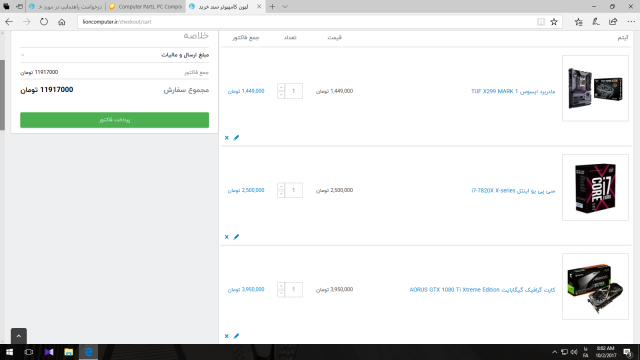The width and height of the screenshot is (640, 360).
Task: Expand the shipping and tax estimate section
Action: click(114, 55)
